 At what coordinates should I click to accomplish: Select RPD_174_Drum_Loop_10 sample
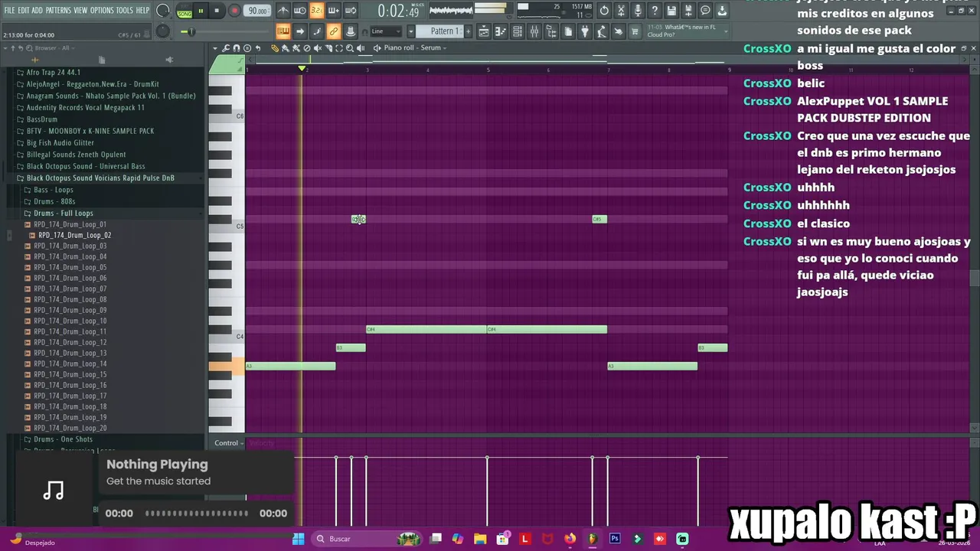click(x=70, y=321)
